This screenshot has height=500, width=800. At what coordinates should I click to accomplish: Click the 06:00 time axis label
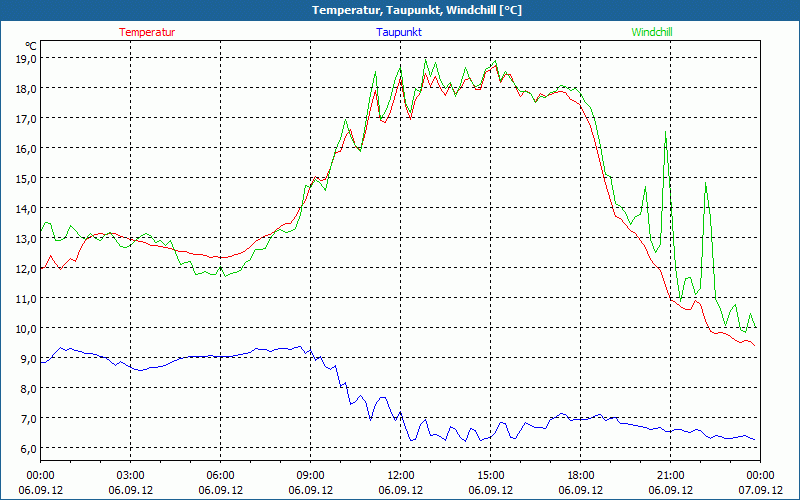click(x=220, y=476)
